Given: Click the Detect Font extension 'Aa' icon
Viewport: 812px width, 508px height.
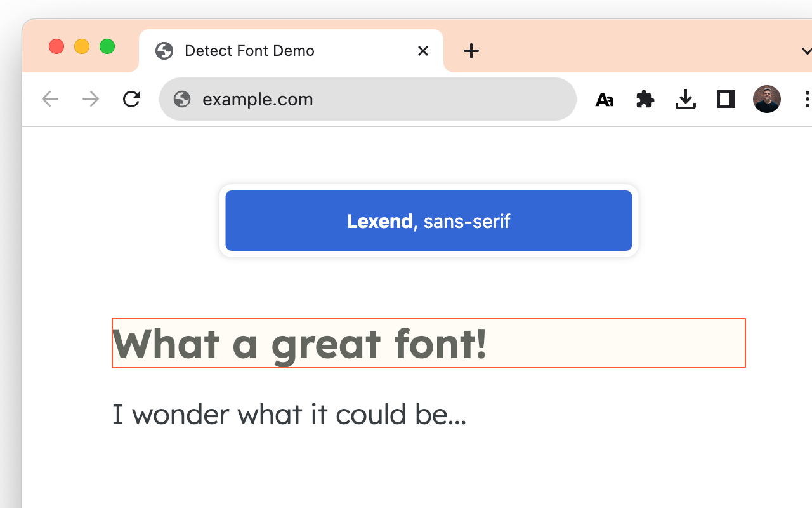Looking at the screenshot, I should (604, 99).
